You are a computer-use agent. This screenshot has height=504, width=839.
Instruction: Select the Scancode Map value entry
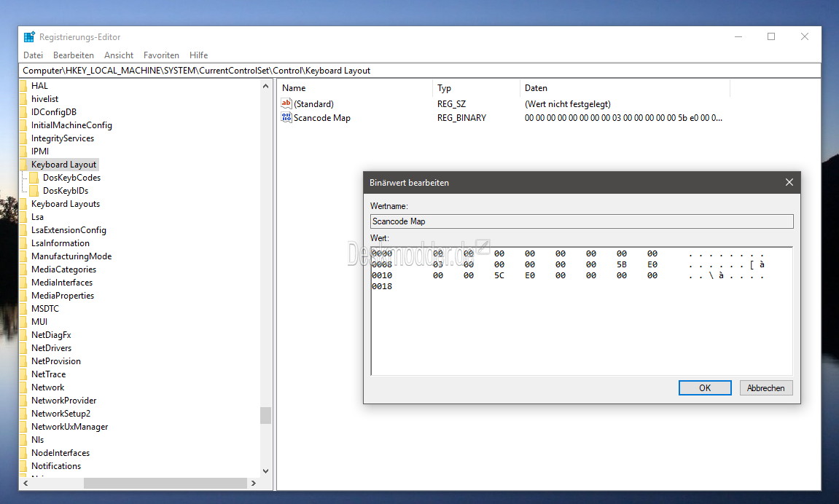[321, 118]
